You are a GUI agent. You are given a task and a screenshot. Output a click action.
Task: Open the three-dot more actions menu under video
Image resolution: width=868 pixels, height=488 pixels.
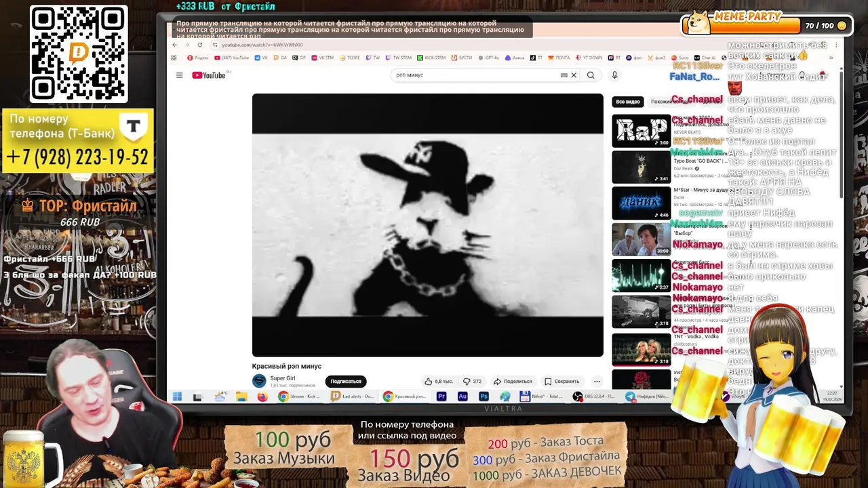597,381
